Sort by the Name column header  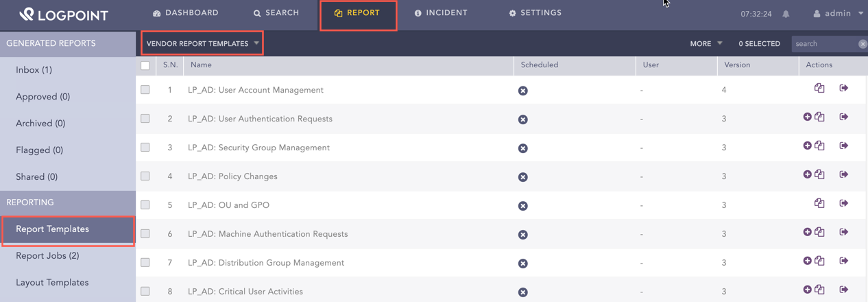point(201,65)
